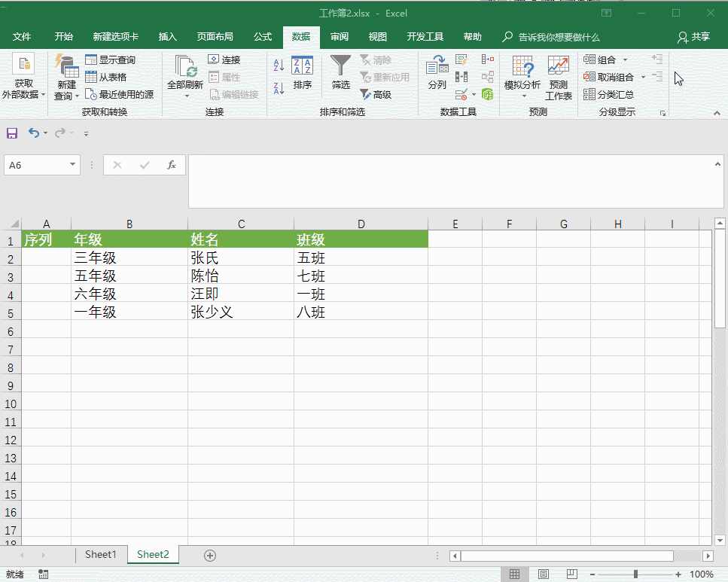The image size is (728, 582).
Task: Open the Name Box dropdown arrow
Action: 72,164
